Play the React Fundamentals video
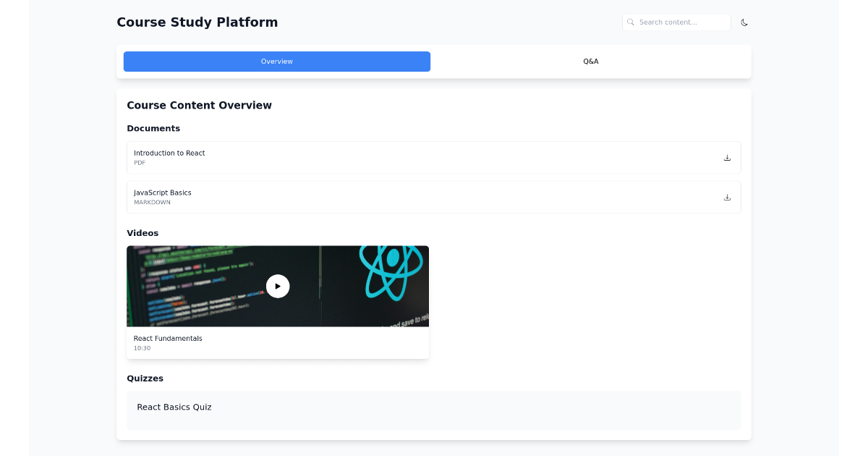 click(x=278, y=286)
